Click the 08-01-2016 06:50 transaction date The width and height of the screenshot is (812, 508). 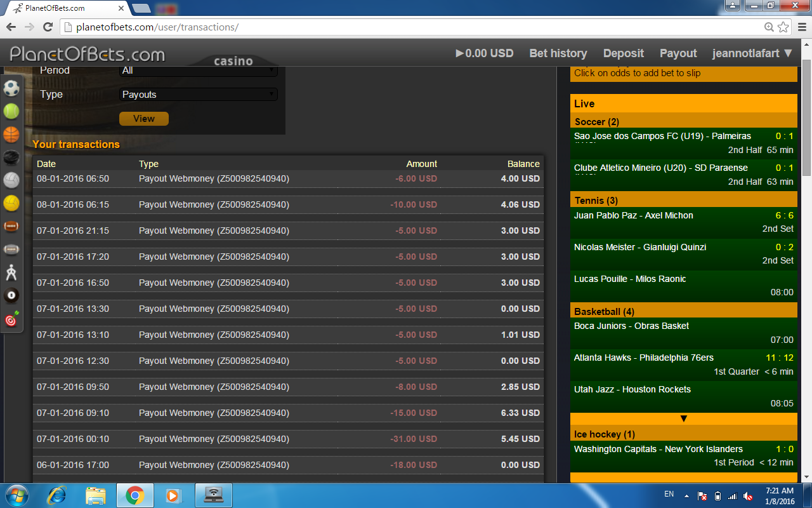[x=73, y=178]
